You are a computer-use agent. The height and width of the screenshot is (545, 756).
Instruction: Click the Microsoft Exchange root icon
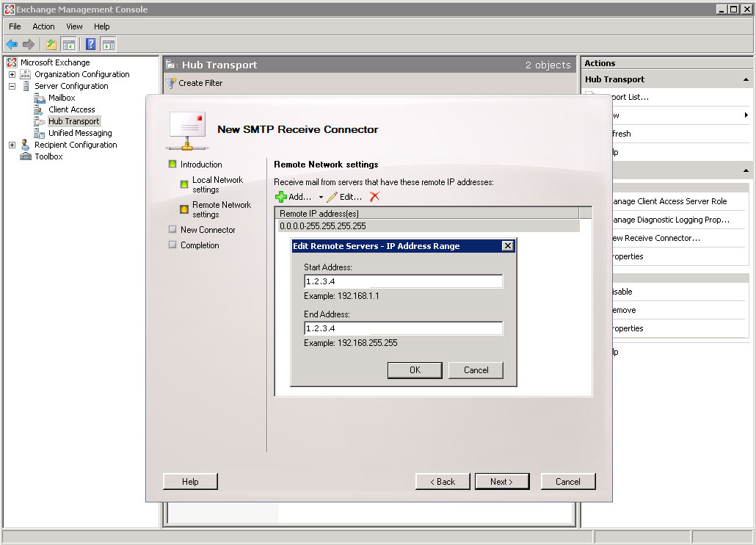(12, 62)
